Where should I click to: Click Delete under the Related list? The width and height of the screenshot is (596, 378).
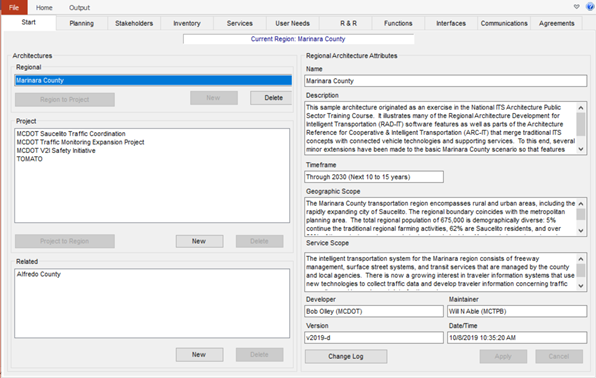(259, 354)
